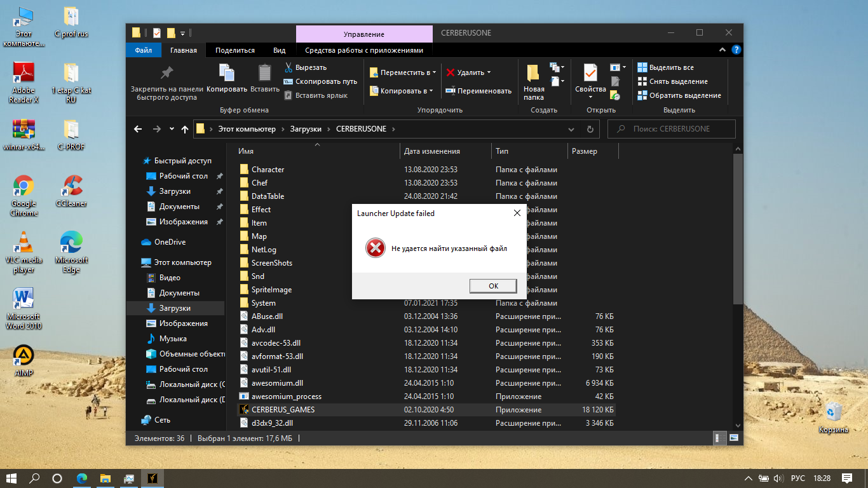868x488 pixels.
Task: Open the Windows Start menu
Action: pos(11,478)
